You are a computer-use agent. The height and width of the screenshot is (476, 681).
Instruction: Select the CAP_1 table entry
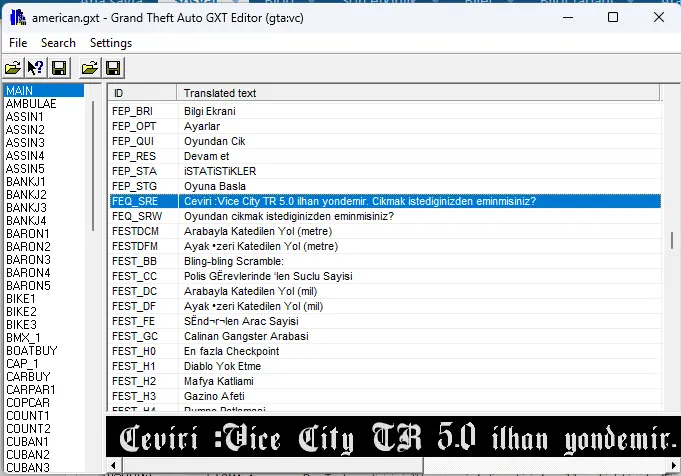[x=22, y=364]
